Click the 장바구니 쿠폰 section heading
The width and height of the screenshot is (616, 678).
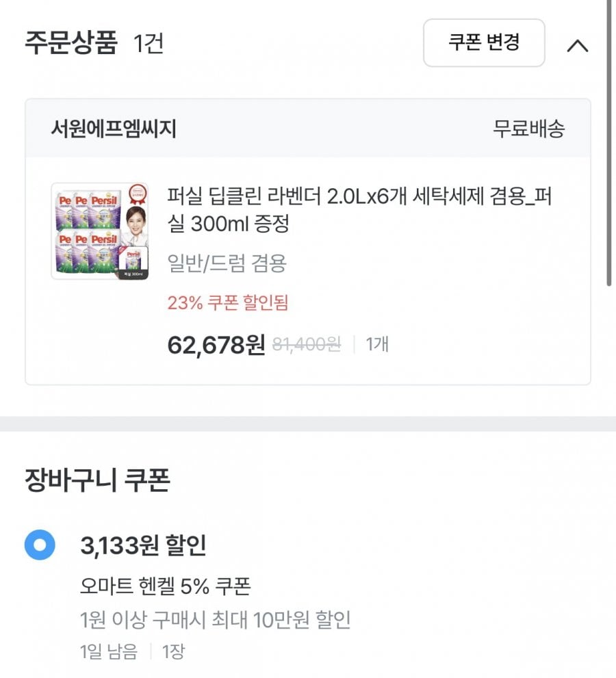pos(97,480)
